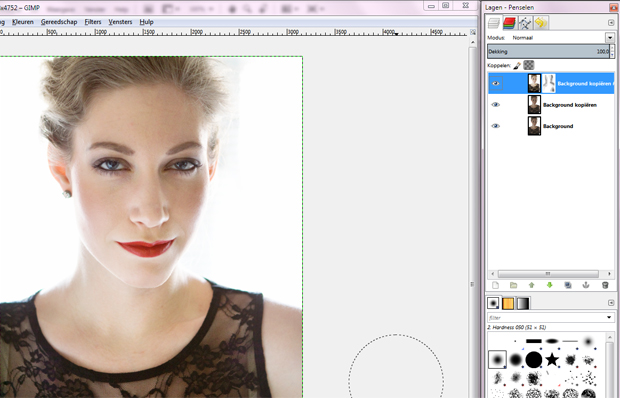Open the Channels tab with RGB stack icon
The image size is (620, 398).
[509, 23]
